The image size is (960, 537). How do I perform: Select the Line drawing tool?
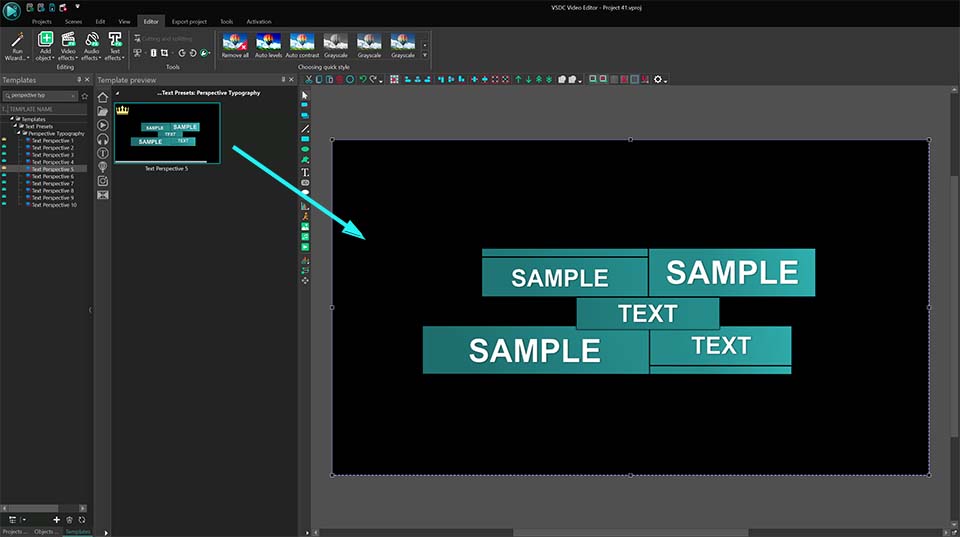tap(305, 129)
